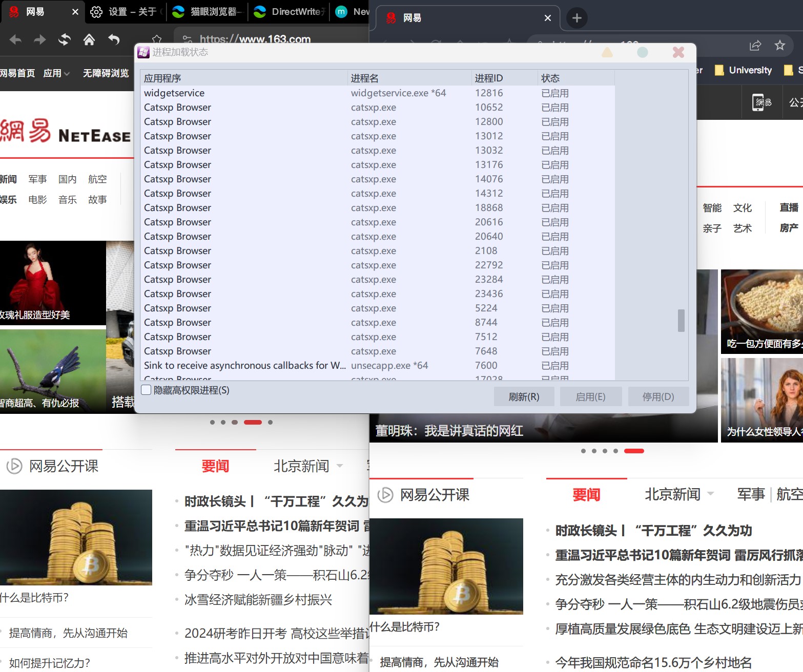Click the 进程加载状态 dialog title icon
The image size is (803, 672).
click(x=143, y=52)
